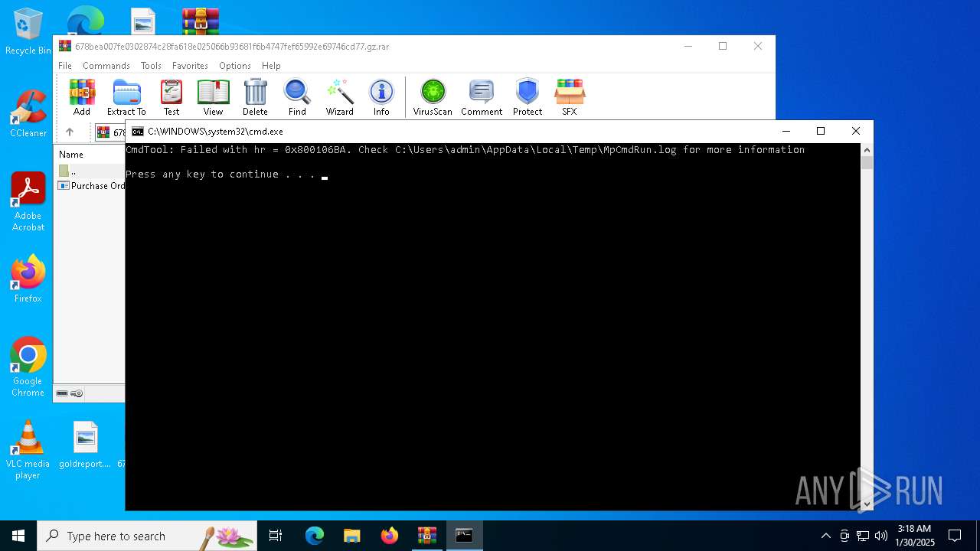
Task: Select the Purchase Order file in WinRAR
Action: 91,186
